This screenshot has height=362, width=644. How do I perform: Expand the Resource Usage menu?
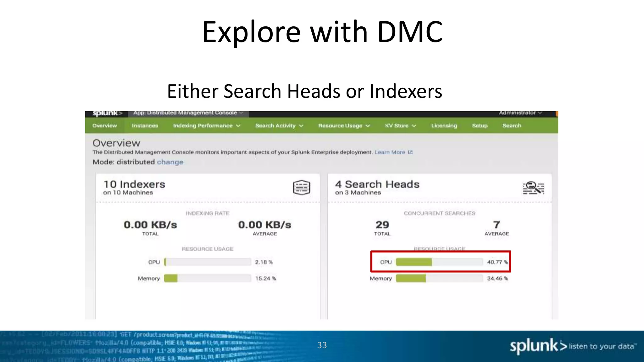coord(344,126)
